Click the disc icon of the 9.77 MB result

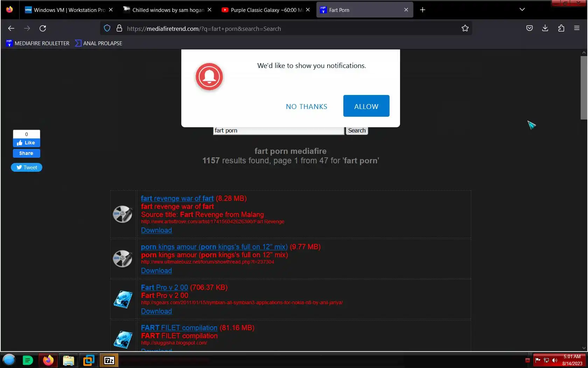(122, 259)
